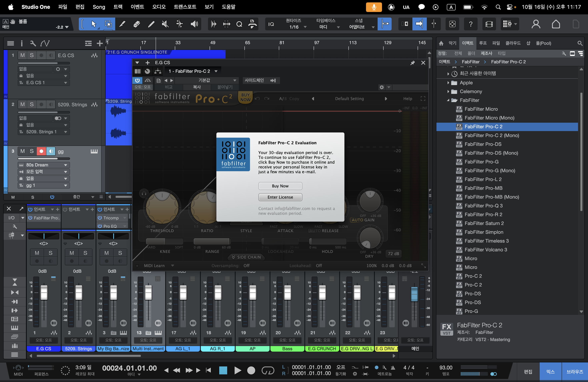Click the browser home icon

click(x=441, y=43)
